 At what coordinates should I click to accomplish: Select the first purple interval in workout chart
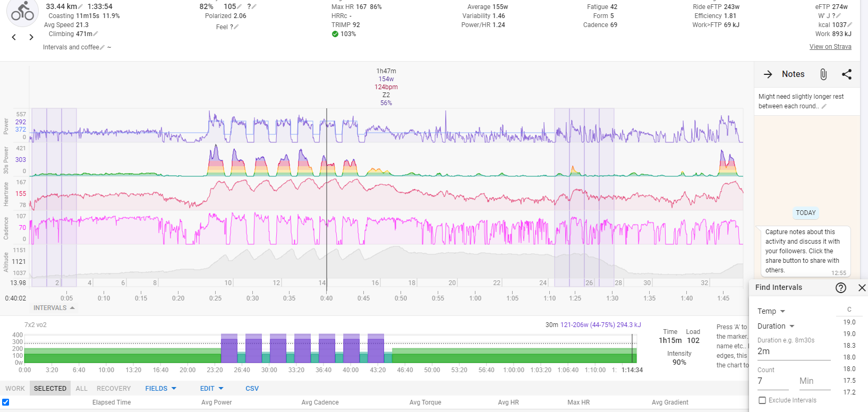pos(229,348)
